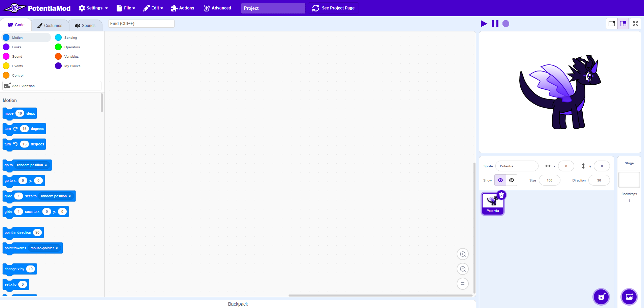Click Add Extension button
This screenshot has width=644, height=308.
pyautogui.click(x=52, y=86)
